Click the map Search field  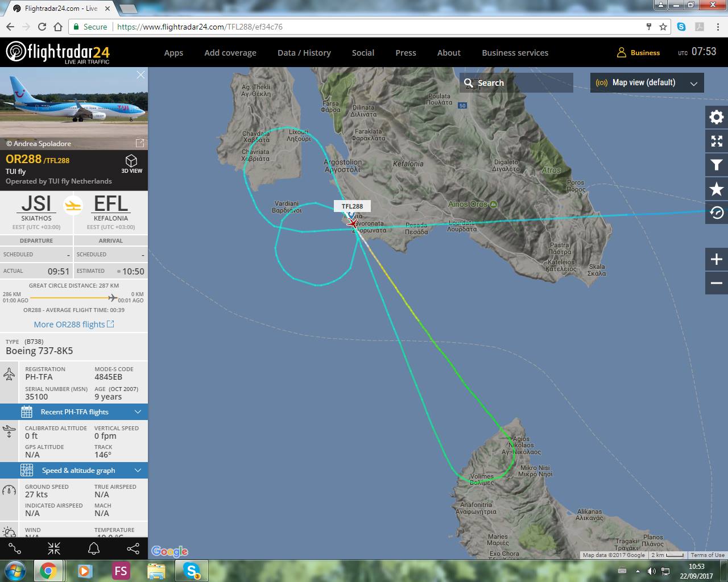click(x=516, y=82)
